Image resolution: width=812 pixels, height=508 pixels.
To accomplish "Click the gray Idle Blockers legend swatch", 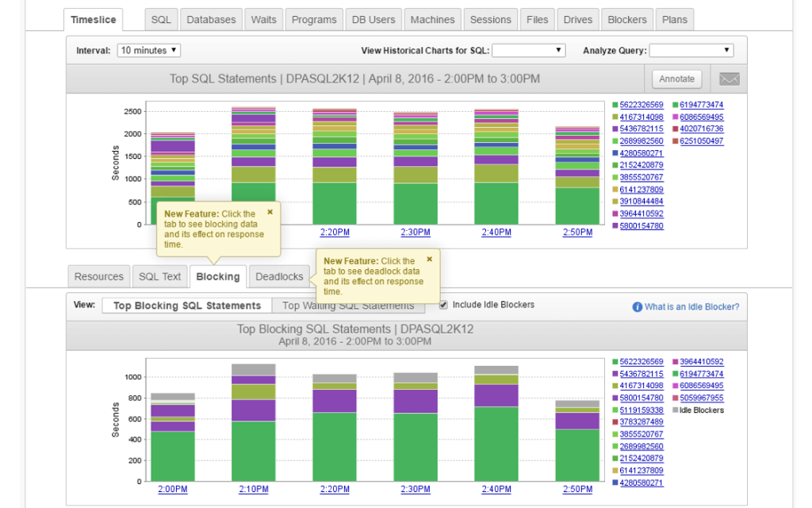I will pyautogui.click(x=676, y=410).
